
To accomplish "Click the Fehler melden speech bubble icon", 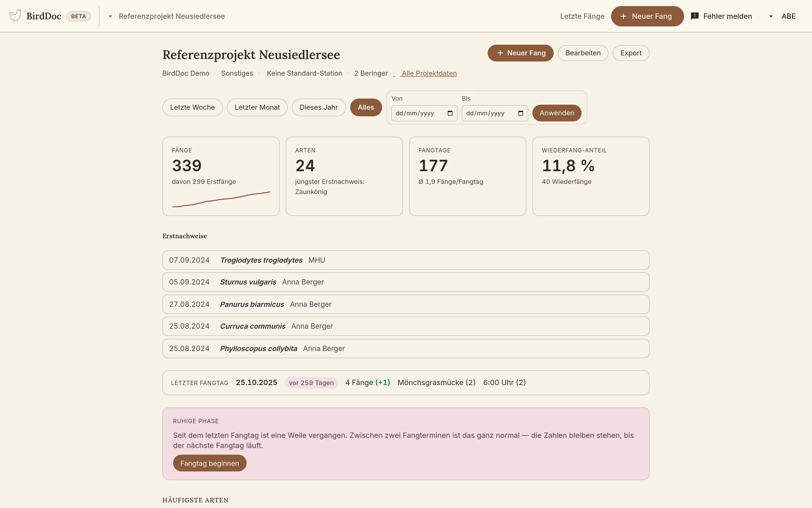I will coord(695,16).
